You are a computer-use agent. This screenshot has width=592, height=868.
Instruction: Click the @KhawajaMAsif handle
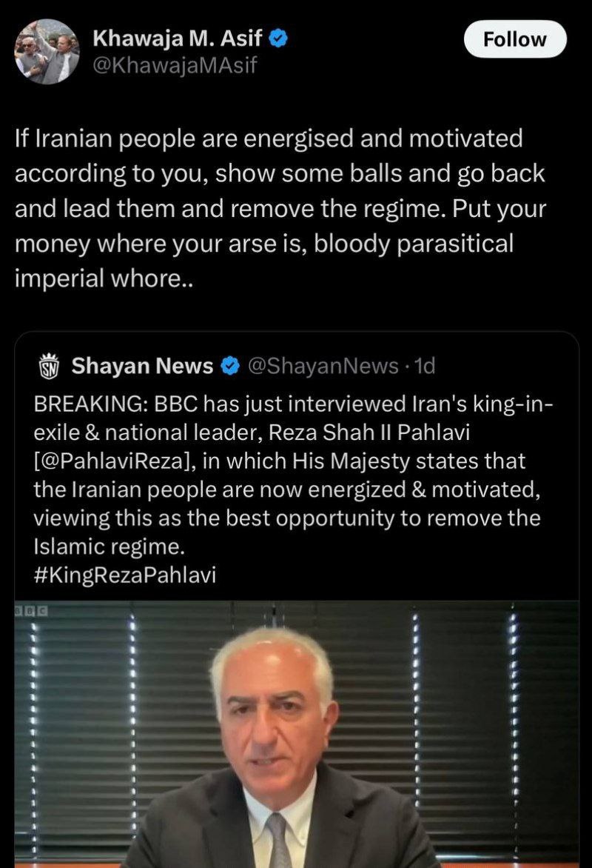[x=174, y=67]
